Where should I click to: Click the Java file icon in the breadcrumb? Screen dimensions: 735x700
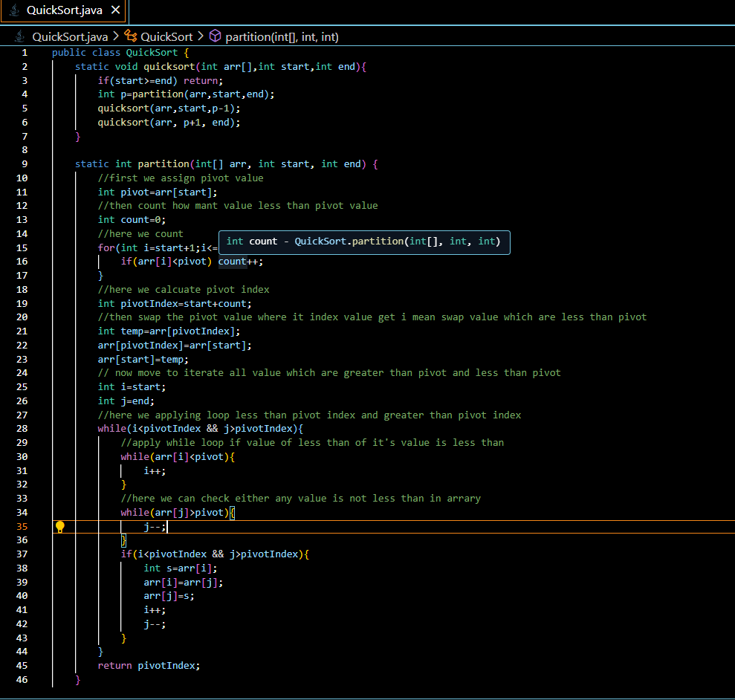pos(19,36)
